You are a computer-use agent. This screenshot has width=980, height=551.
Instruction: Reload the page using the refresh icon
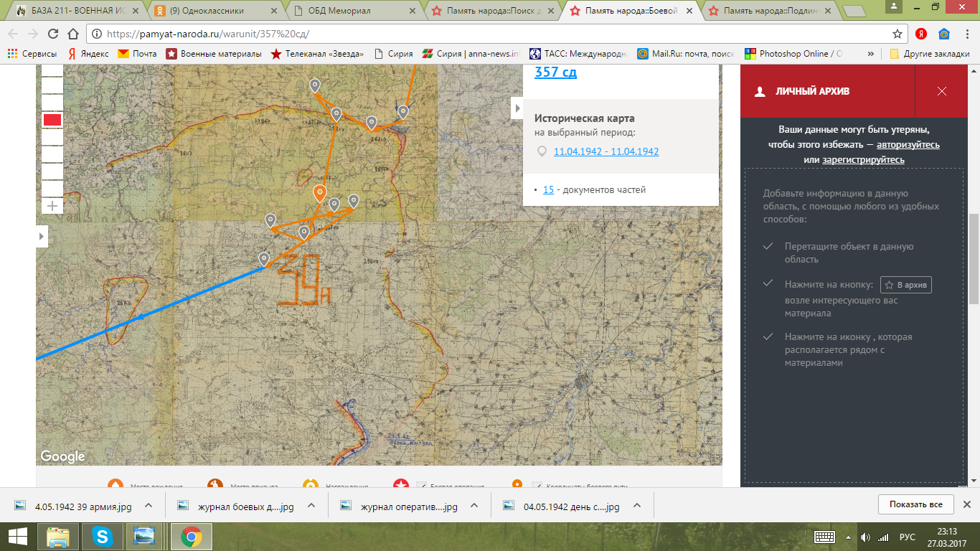point(52,34)
